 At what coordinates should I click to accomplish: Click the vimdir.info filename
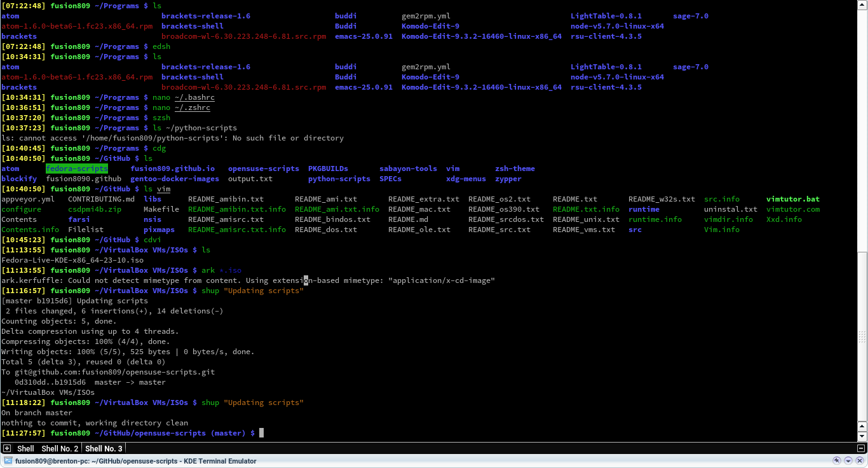[729, 219]
